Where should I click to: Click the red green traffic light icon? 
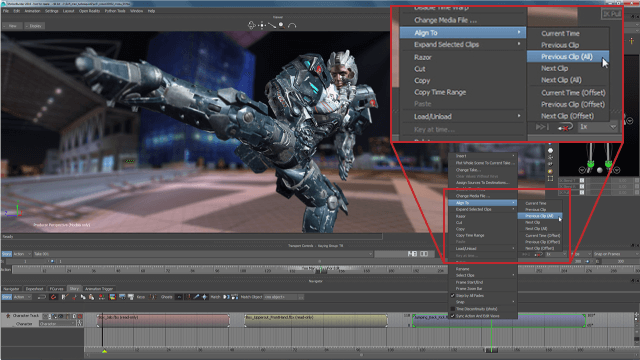click(x=101, y=297)
